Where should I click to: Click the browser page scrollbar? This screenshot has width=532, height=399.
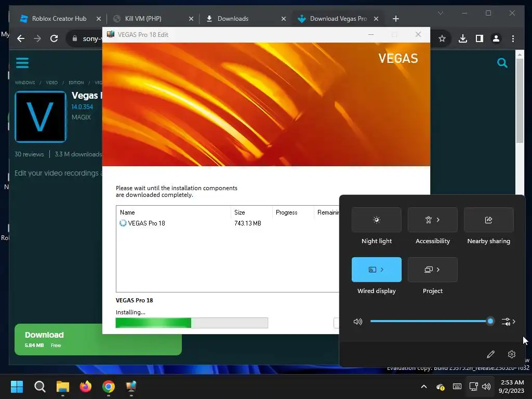(520, 100)
